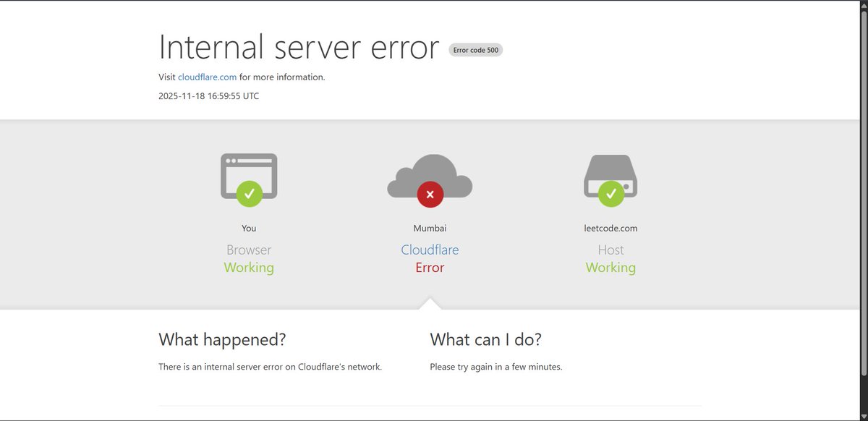
Task: Click the Cloudflare link under Mumbai
Action: coord(430,250)
